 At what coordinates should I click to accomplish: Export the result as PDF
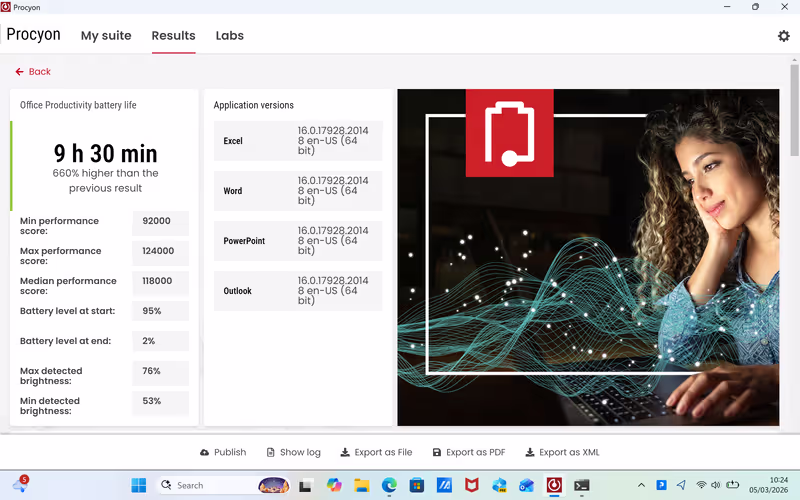(468, 452)
